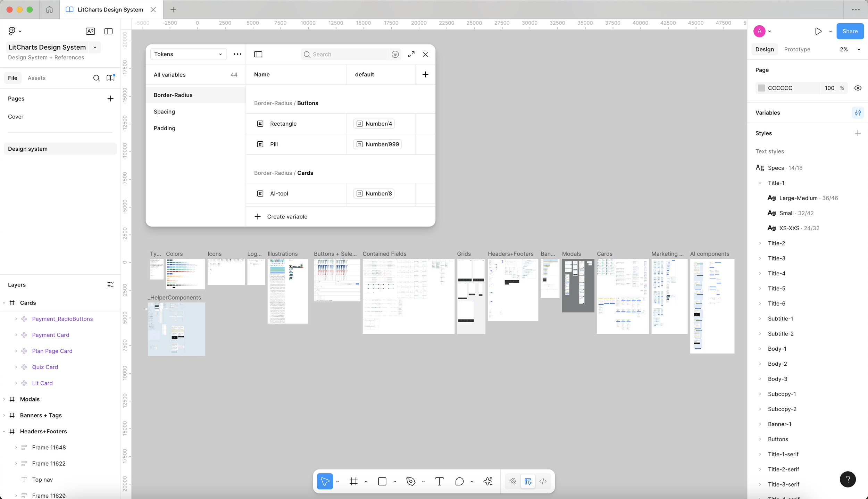Image resolution: width=868 pixels, height=499 pixels.
Task: Select the Frame tool in toolbar
Action: (x=353, y=481)
